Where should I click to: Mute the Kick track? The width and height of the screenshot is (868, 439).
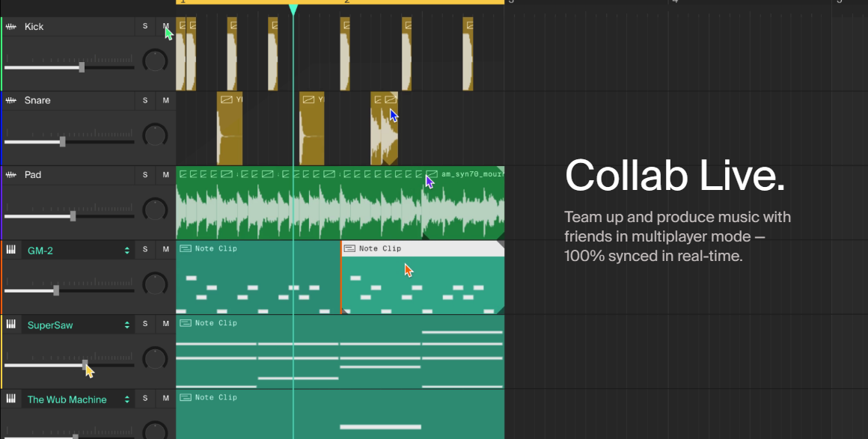[165, 26]
